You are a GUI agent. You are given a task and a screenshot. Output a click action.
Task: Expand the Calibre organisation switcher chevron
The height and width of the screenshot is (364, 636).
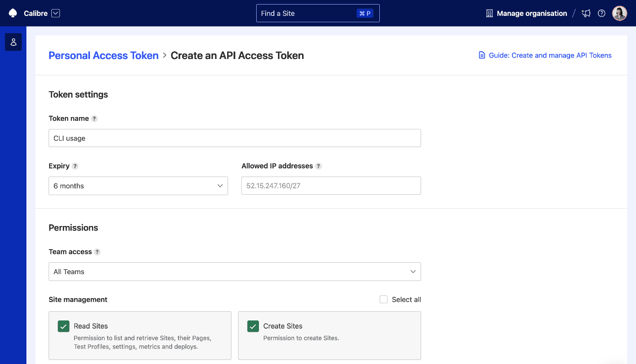click(55, 13)
